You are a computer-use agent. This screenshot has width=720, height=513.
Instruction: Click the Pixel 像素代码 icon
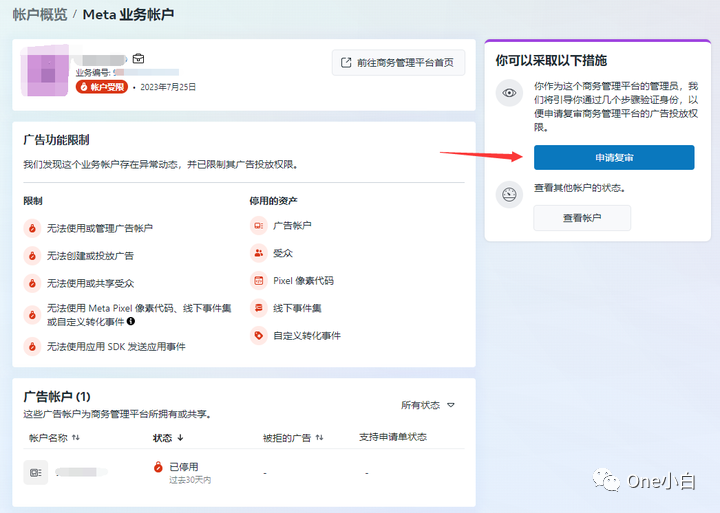coord(259,281)
